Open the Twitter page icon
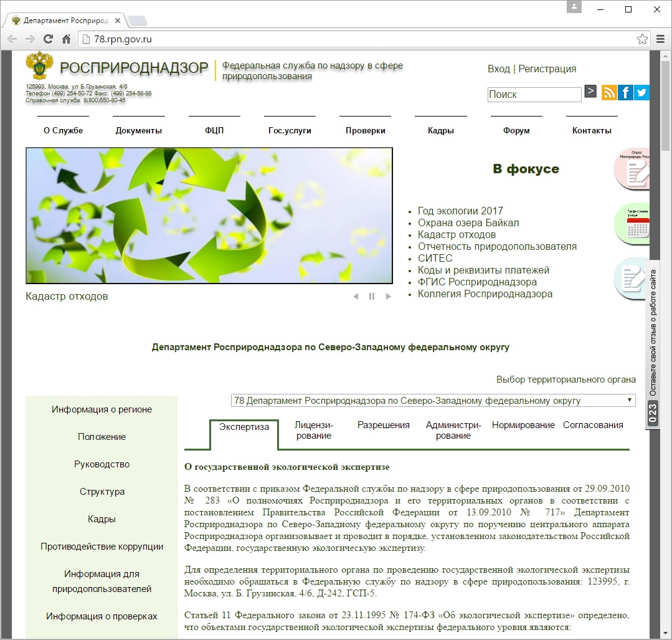The width and height of the screenshot is (672, 640). coord(641,92)
